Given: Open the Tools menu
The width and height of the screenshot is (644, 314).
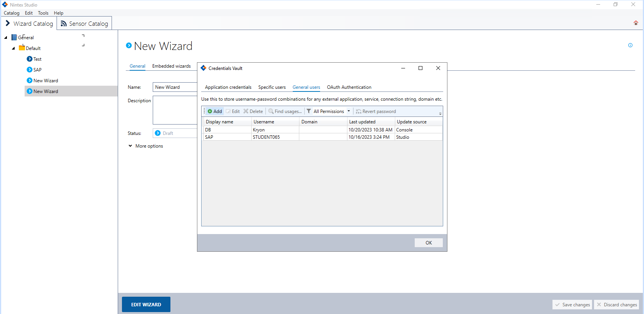Looking at the screenshot, I should click(x=43, y=13).
